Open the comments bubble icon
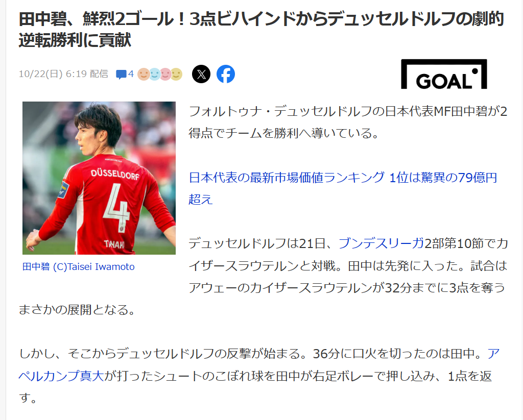The height and width of the screenshot is (420, 523). pyautogui.click(x=121, y=74)
